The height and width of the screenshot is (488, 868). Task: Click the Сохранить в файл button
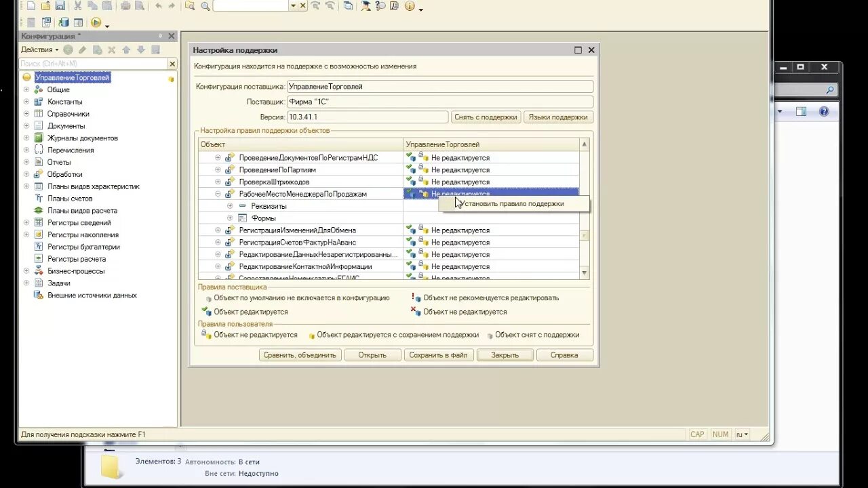438,354
